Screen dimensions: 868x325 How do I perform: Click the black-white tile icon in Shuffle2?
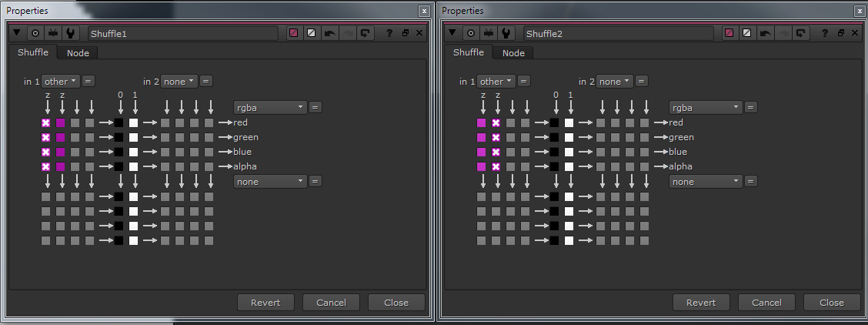747,33
